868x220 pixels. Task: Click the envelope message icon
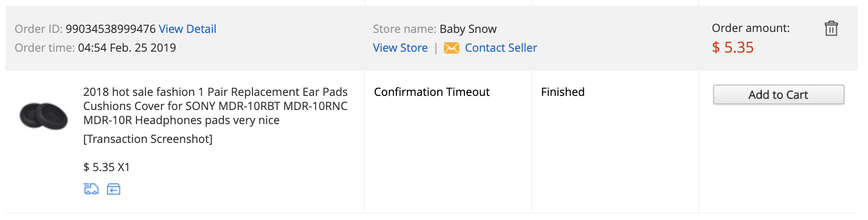tap(451, 48)
